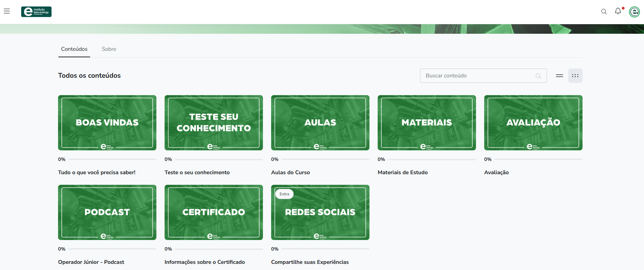Click the Extra badge on Redes Sociais

point(284,194)
